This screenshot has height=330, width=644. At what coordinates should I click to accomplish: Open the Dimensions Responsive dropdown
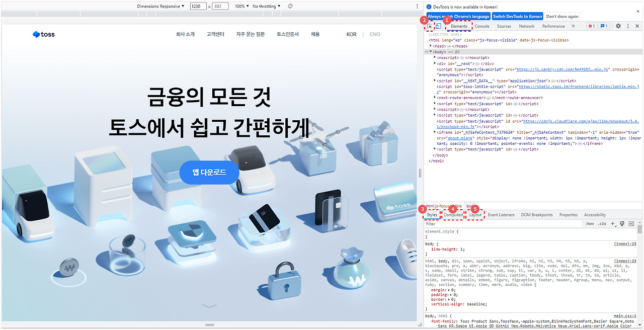[x=161, y=6]
